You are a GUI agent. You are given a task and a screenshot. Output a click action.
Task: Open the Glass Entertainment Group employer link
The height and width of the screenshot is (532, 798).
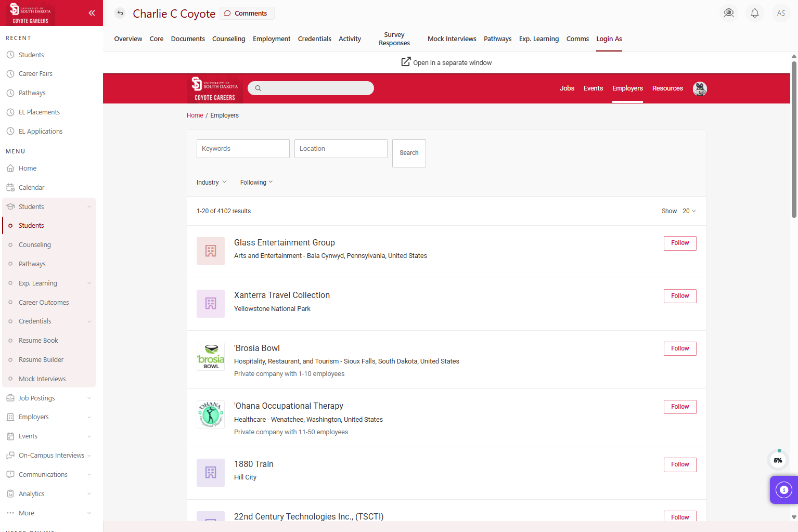[x=285, y=243]
